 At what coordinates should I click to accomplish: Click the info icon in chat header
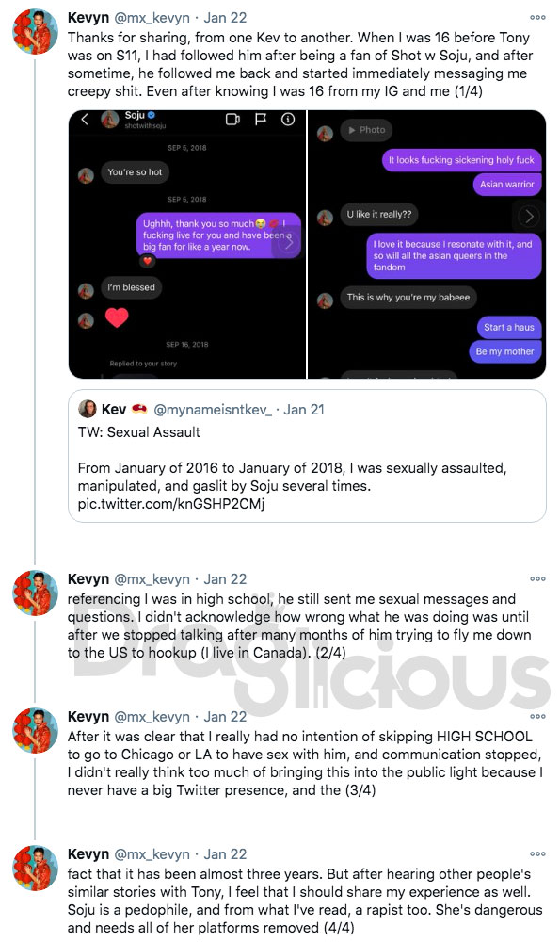point(288,119)
